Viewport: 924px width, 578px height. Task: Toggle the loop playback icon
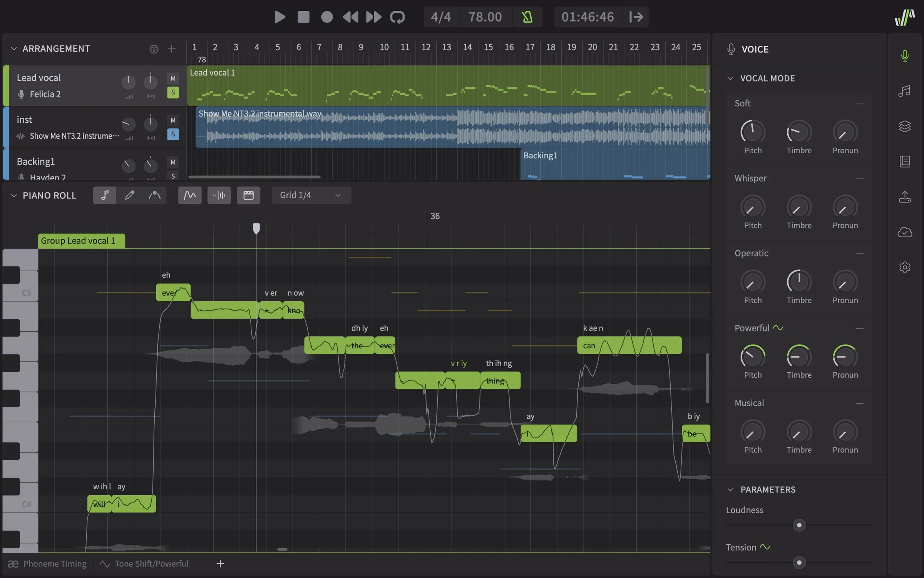397,17
